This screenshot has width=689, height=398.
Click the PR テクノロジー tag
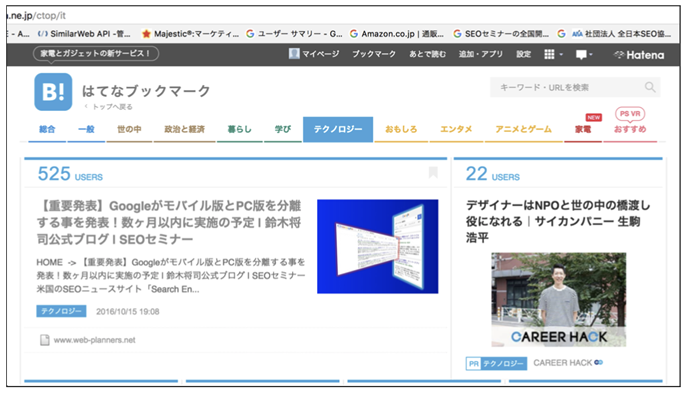point(497,364)
